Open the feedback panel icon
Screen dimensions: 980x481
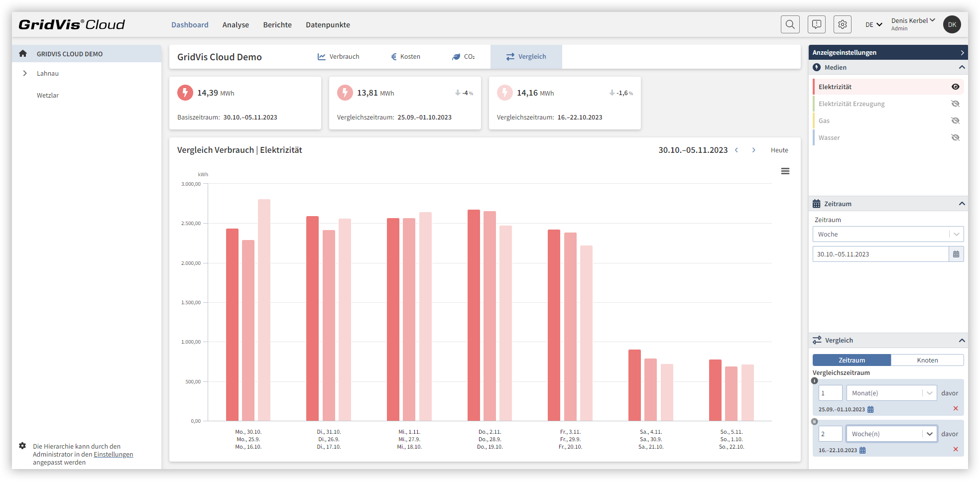click(816, 24)
